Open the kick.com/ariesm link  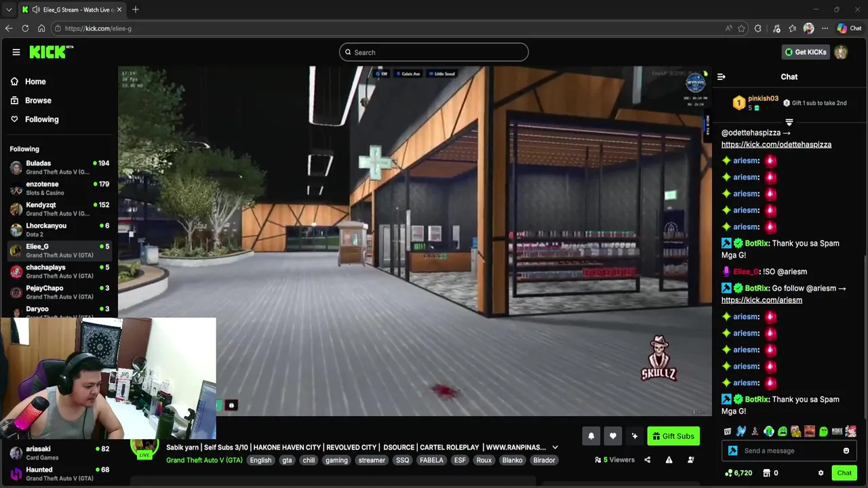[762, 300]
